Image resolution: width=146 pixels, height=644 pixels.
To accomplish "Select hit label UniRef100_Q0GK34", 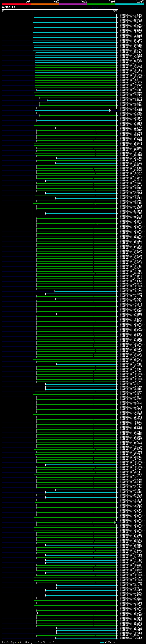I will [x=131, y=138].
